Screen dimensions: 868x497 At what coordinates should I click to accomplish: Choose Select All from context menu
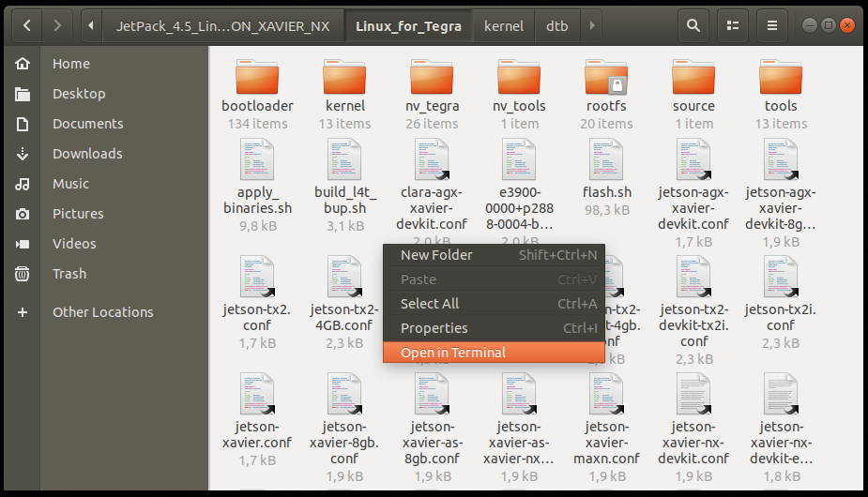tap(494, 304)
